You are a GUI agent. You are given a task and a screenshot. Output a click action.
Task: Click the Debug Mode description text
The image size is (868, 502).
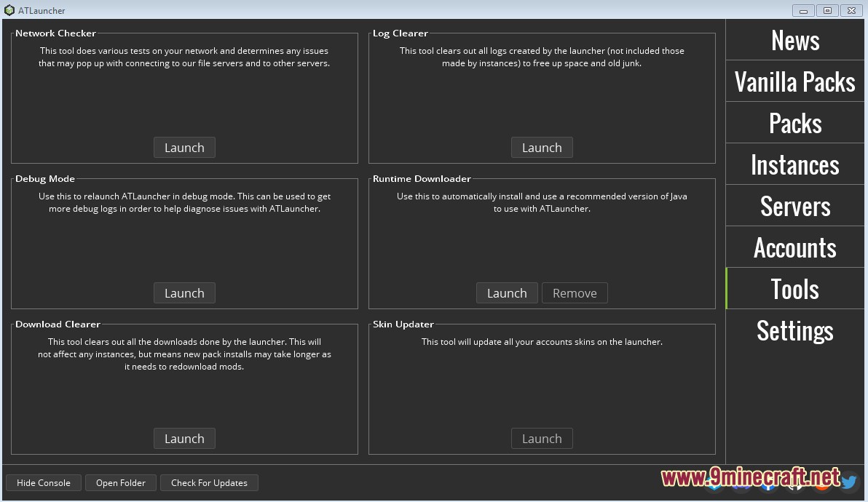pyautogui.click(x=184, y=202)
